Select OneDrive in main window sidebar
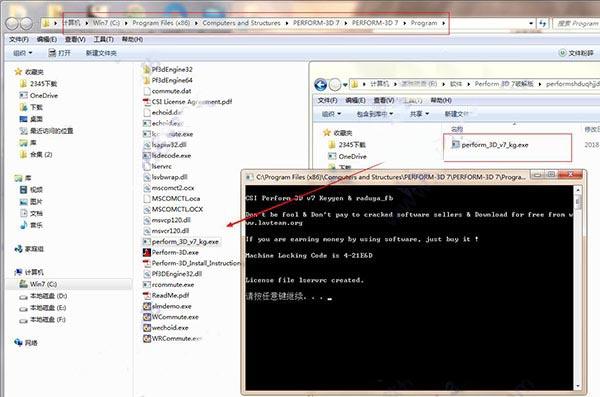This screenshot has width=600, height=397. click(x=39, y=95)
